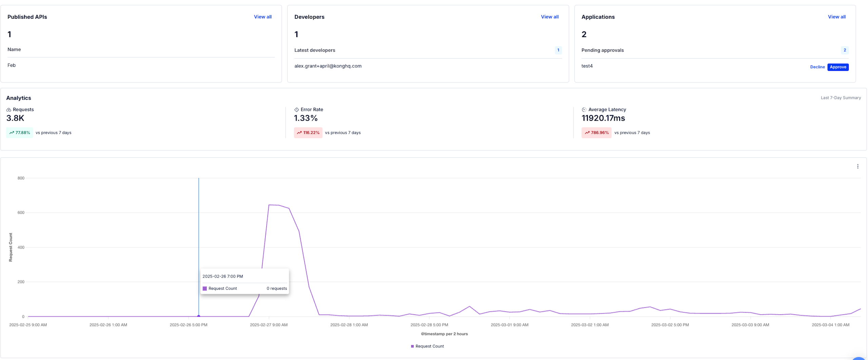Approve the test4 application

[x=838, y=67]
